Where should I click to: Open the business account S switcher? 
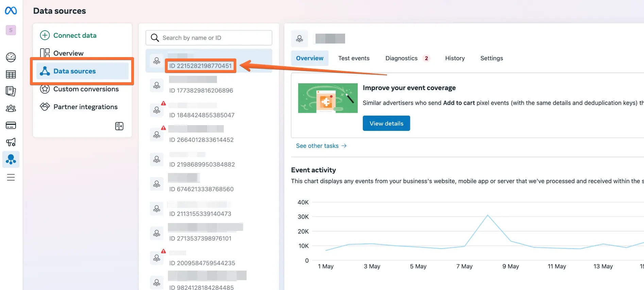coord(11,30)
